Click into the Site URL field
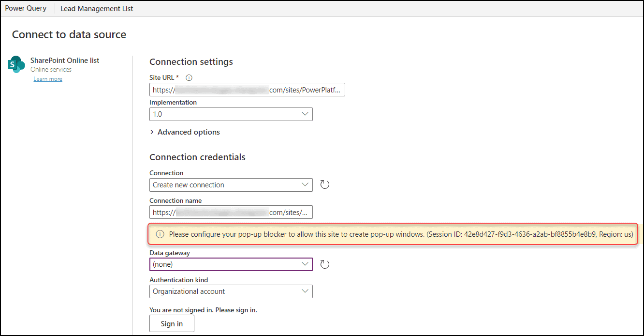Image resolution: width=644 pixels, height=336 pixels. [247, 90]
